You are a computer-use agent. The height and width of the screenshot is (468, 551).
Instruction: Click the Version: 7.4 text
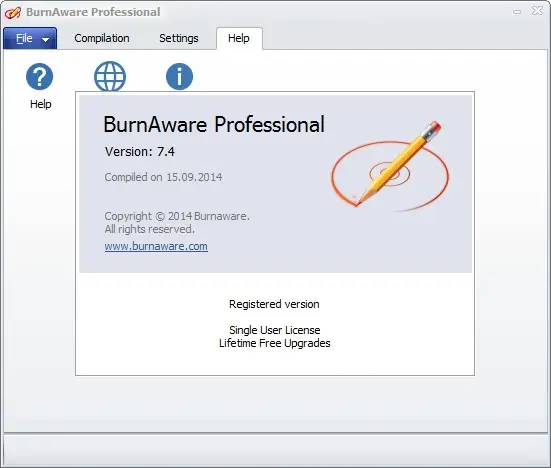tap(140, 151)
